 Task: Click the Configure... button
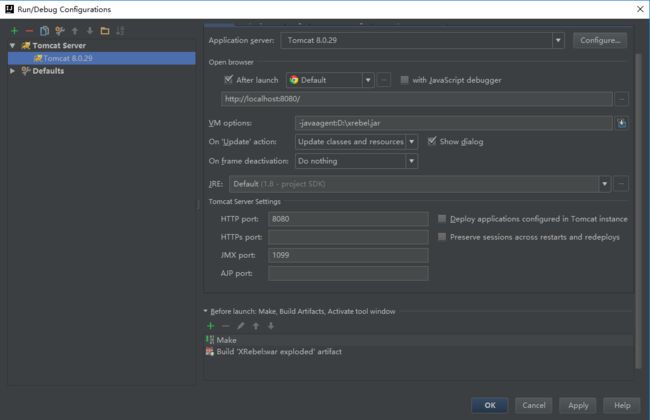click(x=600, y=40)
